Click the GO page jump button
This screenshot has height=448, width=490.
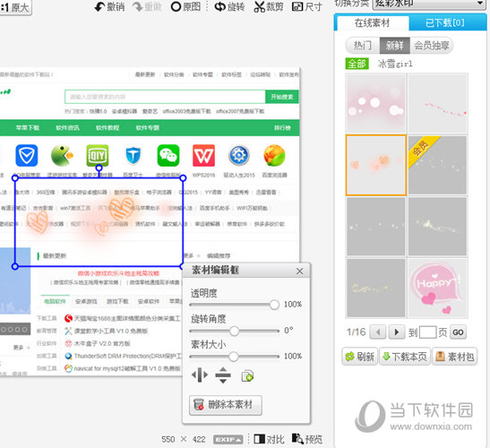[458, 332]
